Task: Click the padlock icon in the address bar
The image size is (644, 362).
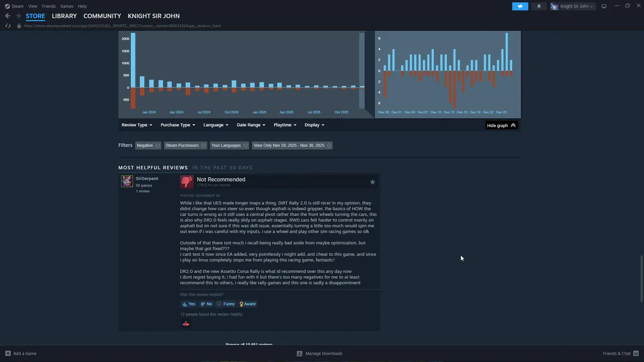Action: (19, 26)
